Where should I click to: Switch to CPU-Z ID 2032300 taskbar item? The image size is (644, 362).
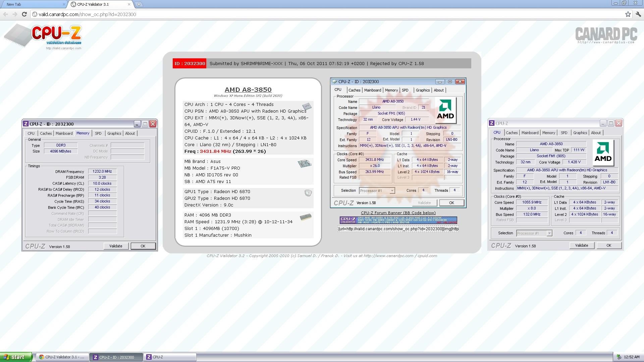tap(116, 357)
